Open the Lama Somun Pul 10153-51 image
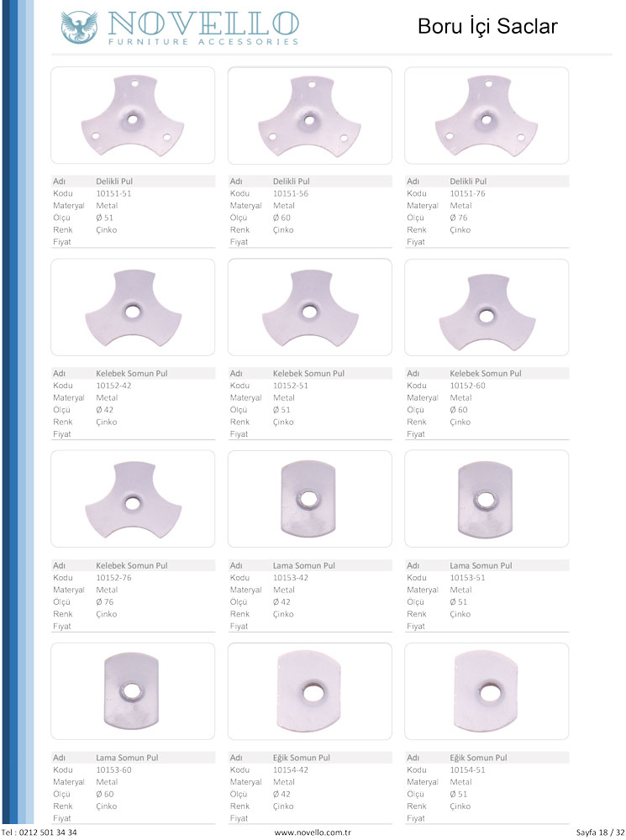Image resolution: width=626 pixels, height=840 pixels. (x=487, y=499)
